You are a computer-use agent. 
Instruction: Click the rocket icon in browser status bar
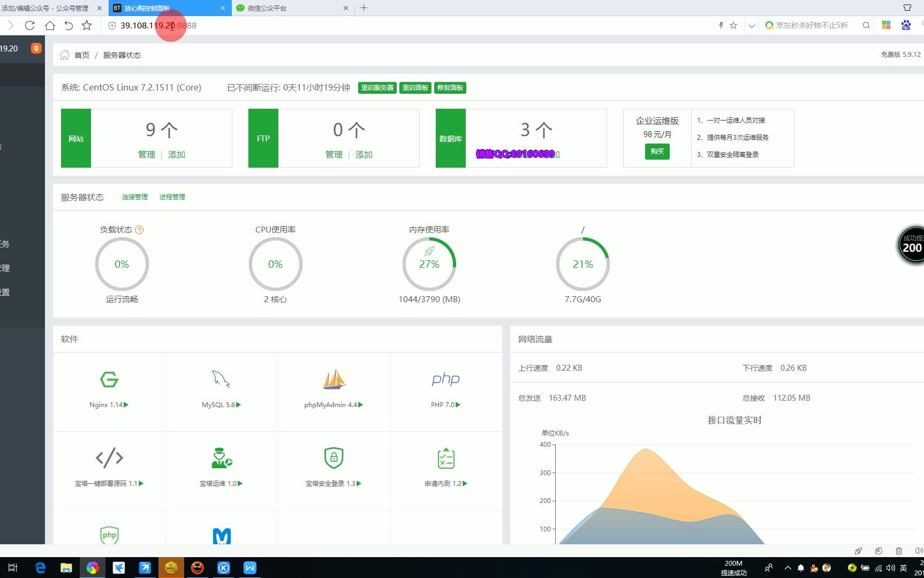coord(858,551)
